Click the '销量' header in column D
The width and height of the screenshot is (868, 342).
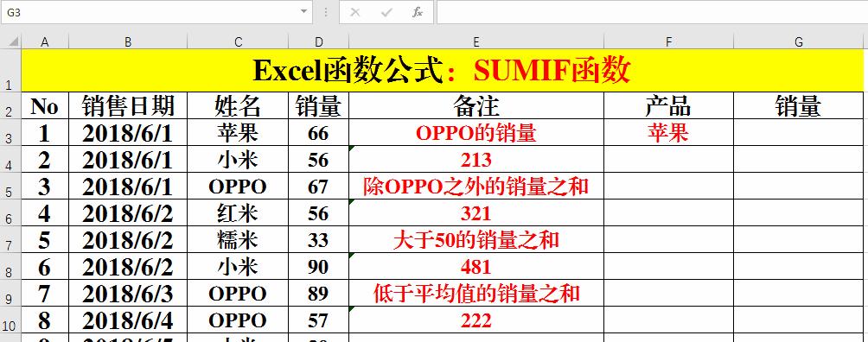tap(318, 105)
